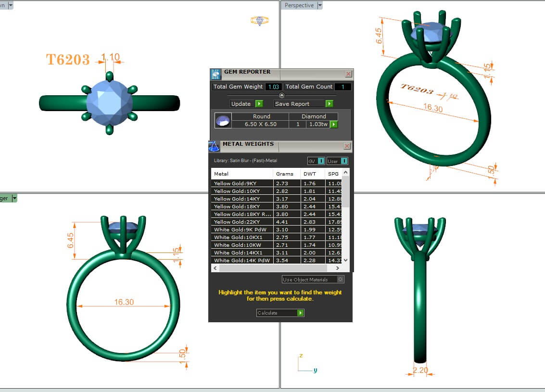The width and height of the screenshot is (545, 392).
Task: Toggle the User switch
Action: click(x=343, y=161)
